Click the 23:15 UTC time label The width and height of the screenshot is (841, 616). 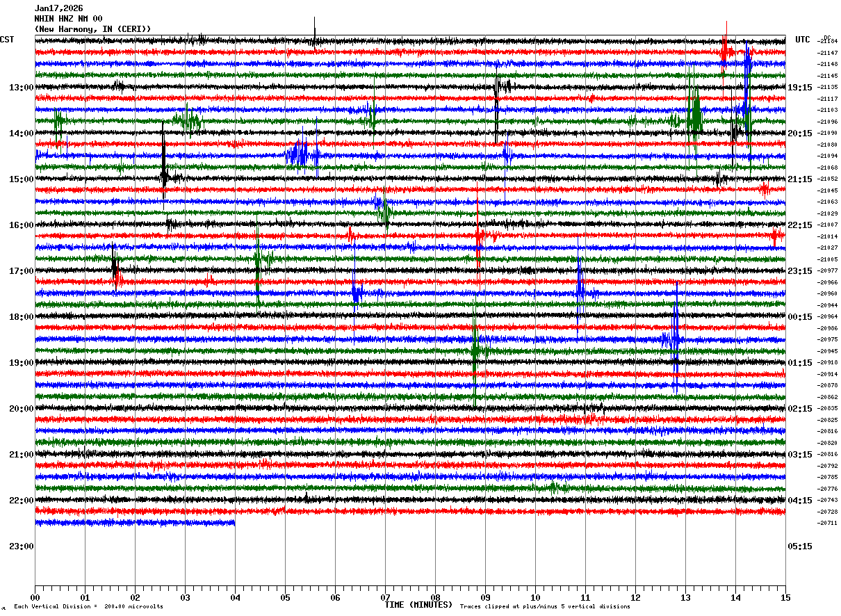[800, 271]
